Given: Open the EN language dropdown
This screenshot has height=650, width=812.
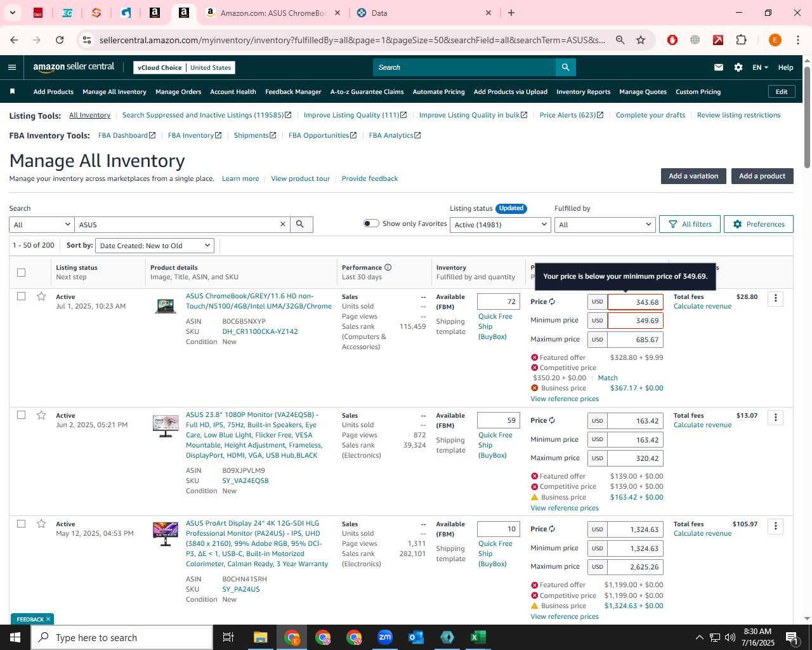Looking at the screenshot, I should coord(760,67).
